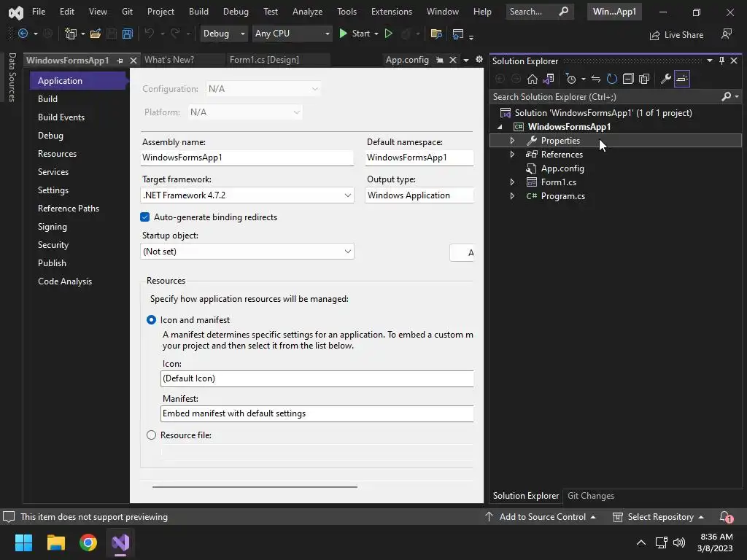
Task: Click the gear icon beside document tabs
Action: (x=479, y=60)
